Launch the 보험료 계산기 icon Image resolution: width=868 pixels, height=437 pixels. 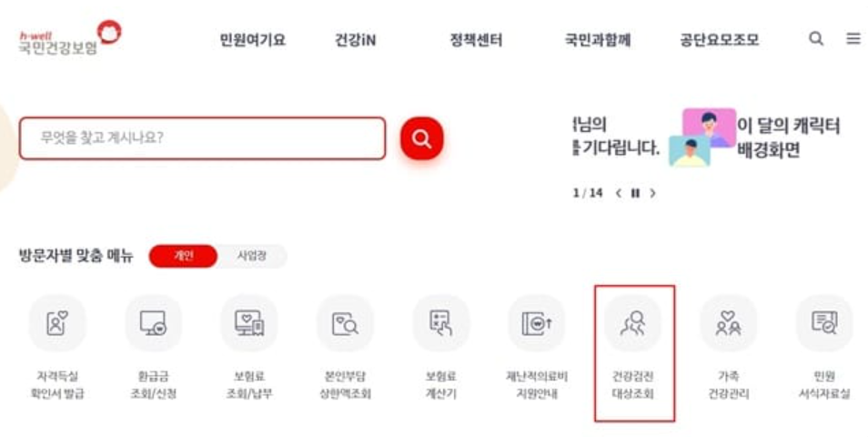[440, 323]
